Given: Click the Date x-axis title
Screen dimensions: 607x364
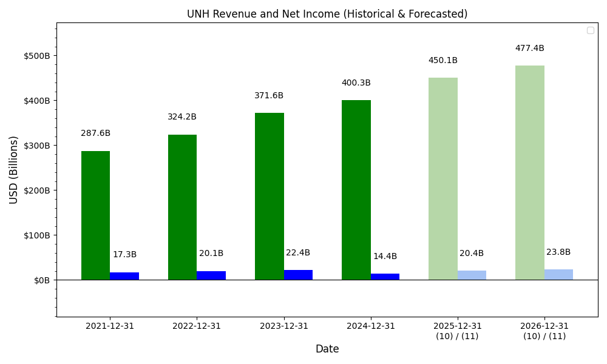Looking at the screenshot, I should [x=327, y=349].
